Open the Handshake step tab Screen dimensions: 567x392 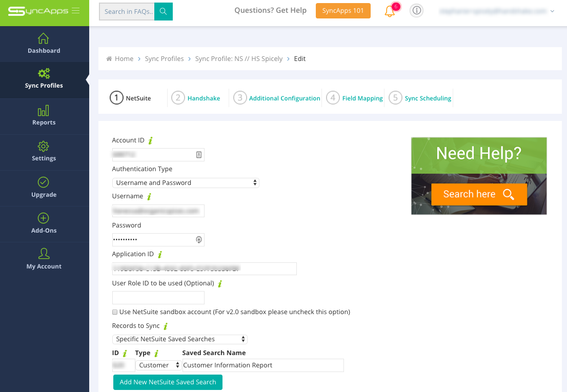[x=204, y=98]
